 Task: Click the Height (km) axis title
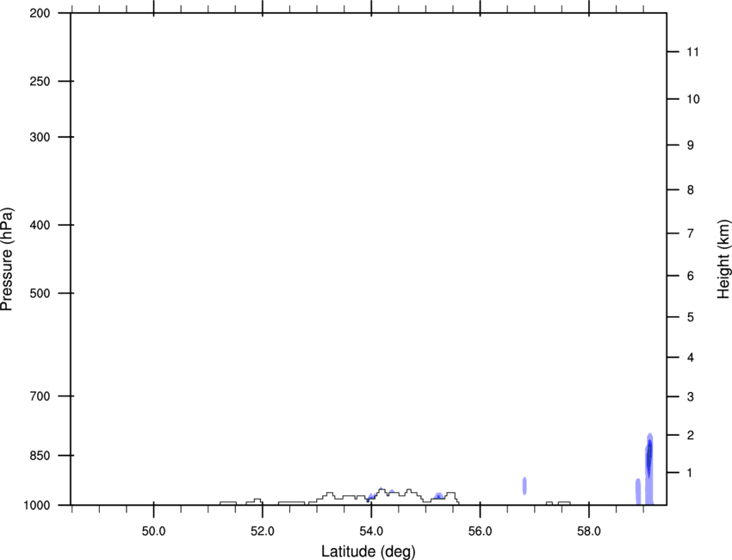(x=723, y=259)
